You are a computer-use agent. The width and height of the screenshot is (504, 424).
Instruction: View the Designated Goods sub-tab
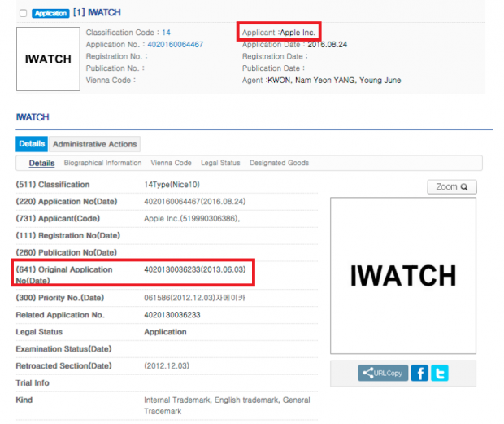279,163
